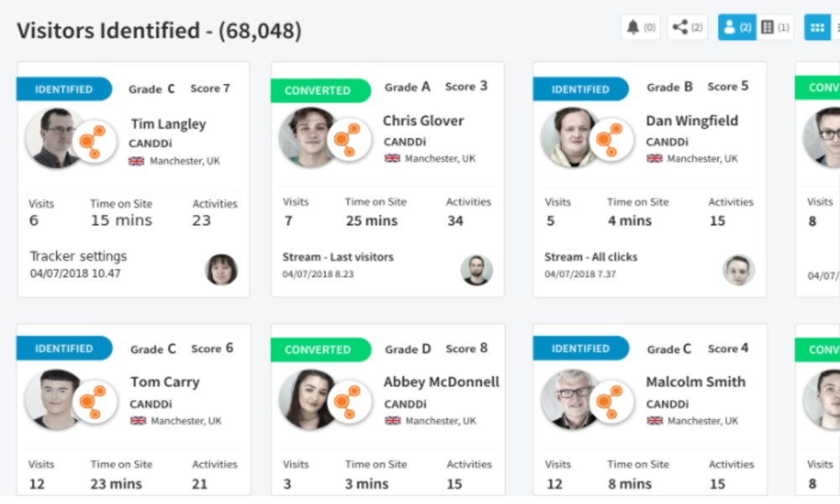This screenshot has width=840, height=504.
Task: Click CANDDi logo beside Chris Glover
Action: point(349,139)
